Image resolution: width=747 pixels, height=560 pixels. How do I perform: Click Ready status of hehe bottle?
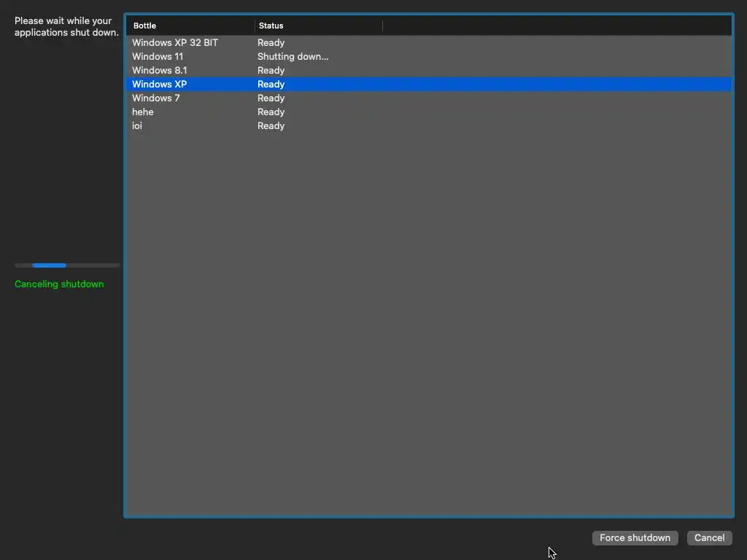271,112
